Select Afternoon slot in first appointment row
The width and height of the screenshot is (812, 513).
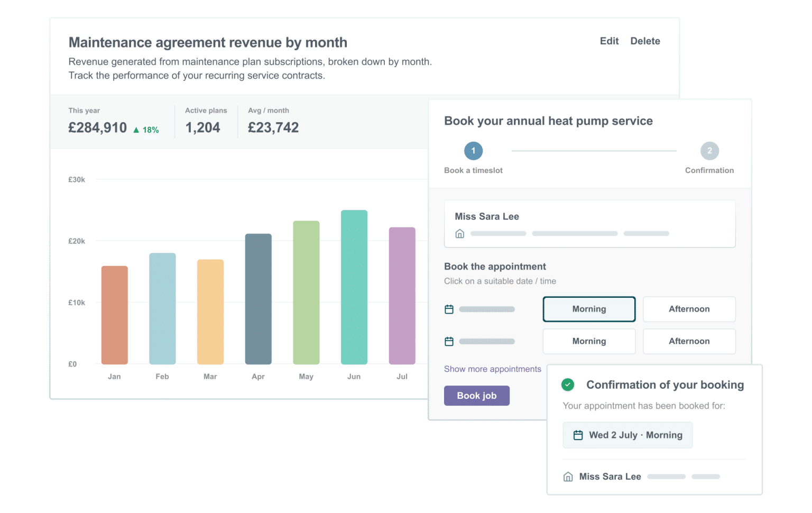click(x=689, y=309)
